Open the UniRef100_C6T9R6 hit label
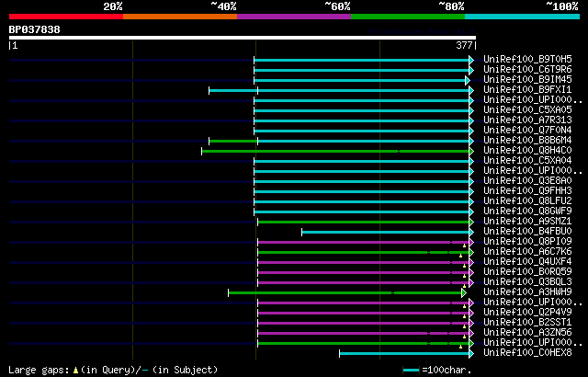Screen dimensions: 588x377 (527, 69)
